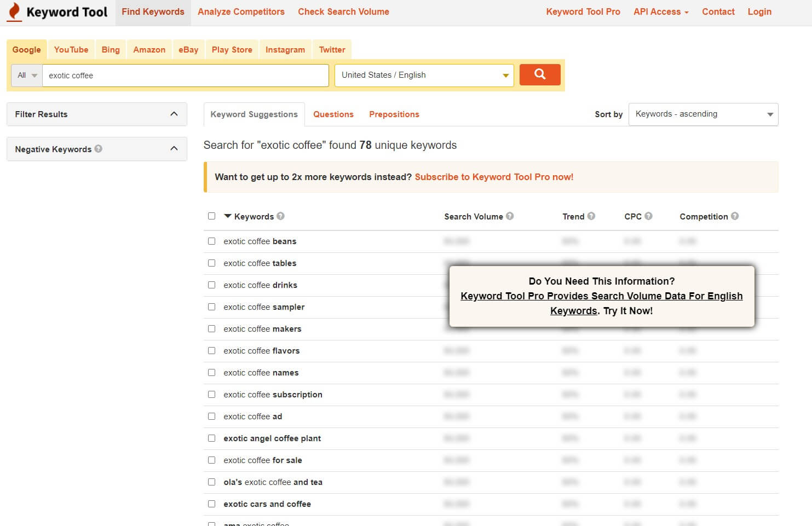Go to Keyword Tool Pro page
Image resolution: width=812 pixels, height=526 pixels.
tap(583, 11)
